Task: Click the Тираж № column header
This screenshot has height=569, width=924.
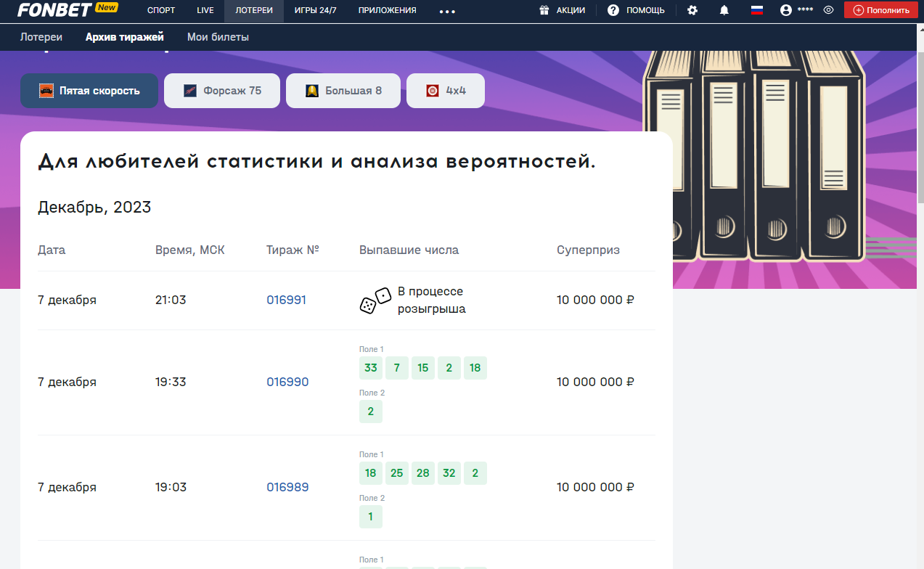Action: pos(293,250)
